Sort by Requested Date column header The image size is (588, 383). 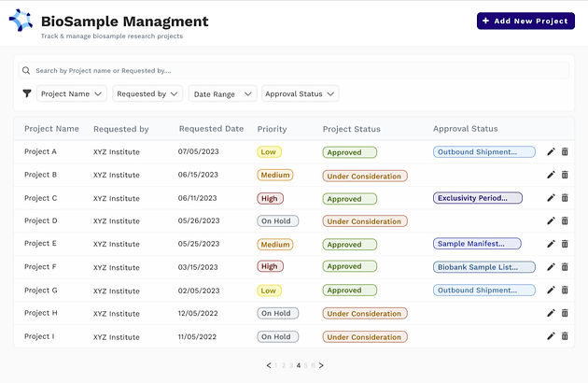click(x=211, y=129)
